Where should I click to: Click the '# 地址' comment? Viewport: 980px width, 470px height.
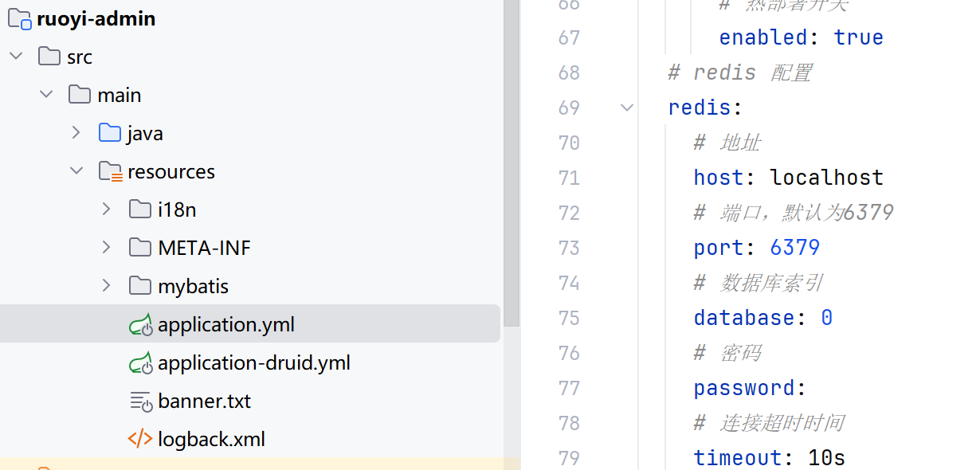pos(727,143)
